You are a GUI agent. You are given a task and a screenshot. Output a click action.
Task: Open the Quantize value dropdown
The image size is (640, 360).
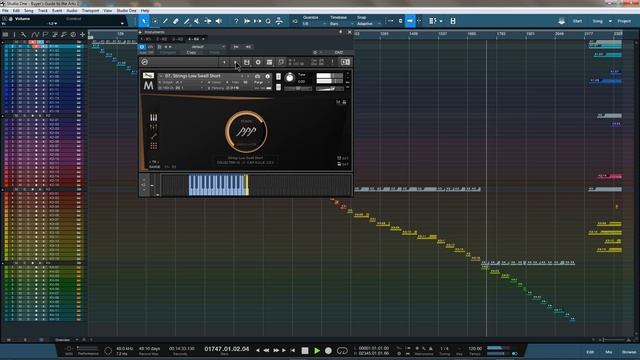313,24
